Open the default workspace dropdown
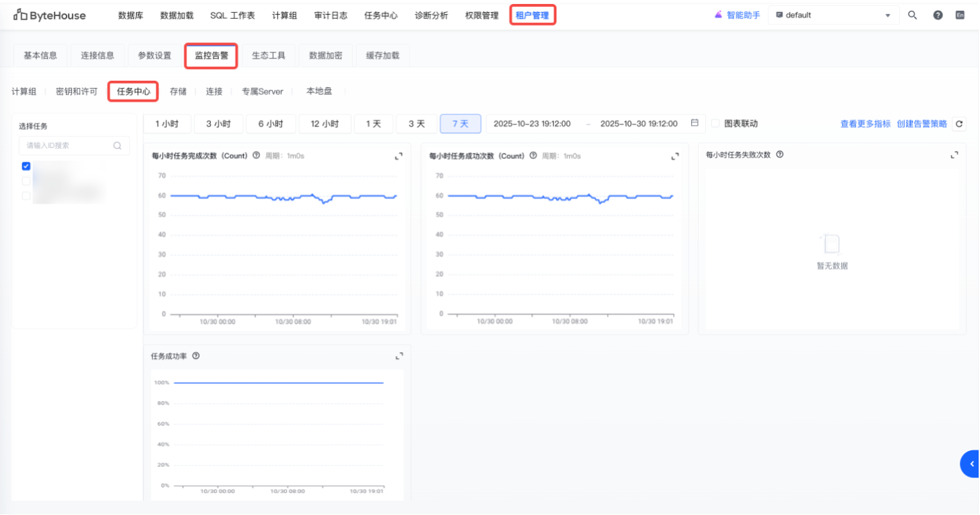 point(832,15)
